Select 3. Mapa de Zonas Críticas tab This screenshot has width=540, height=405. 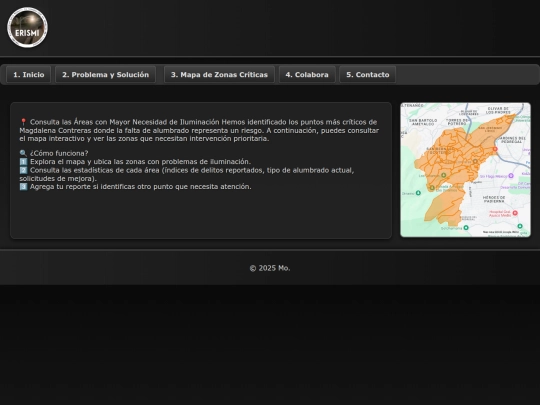pyautogui.click(x=219, y=75)
